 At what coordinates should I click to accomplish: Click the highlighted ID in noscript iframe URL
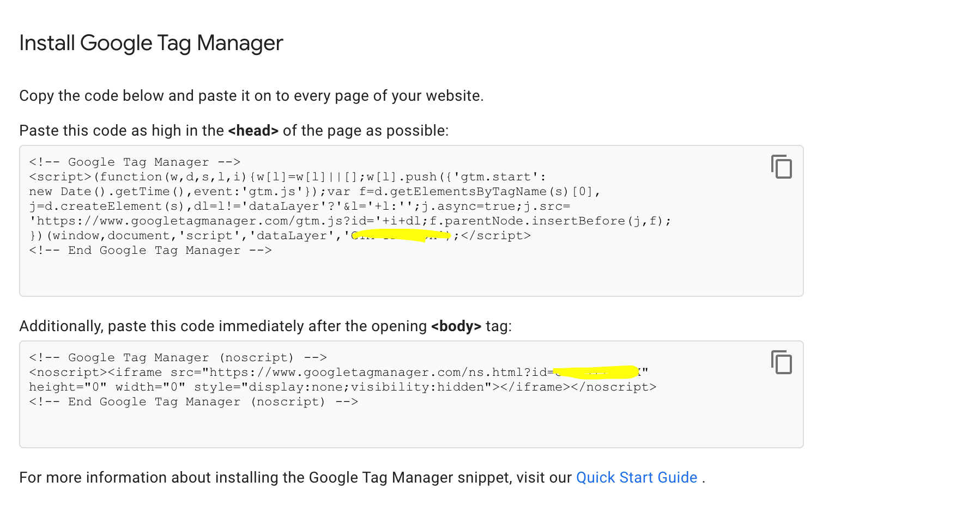[596, 373]
